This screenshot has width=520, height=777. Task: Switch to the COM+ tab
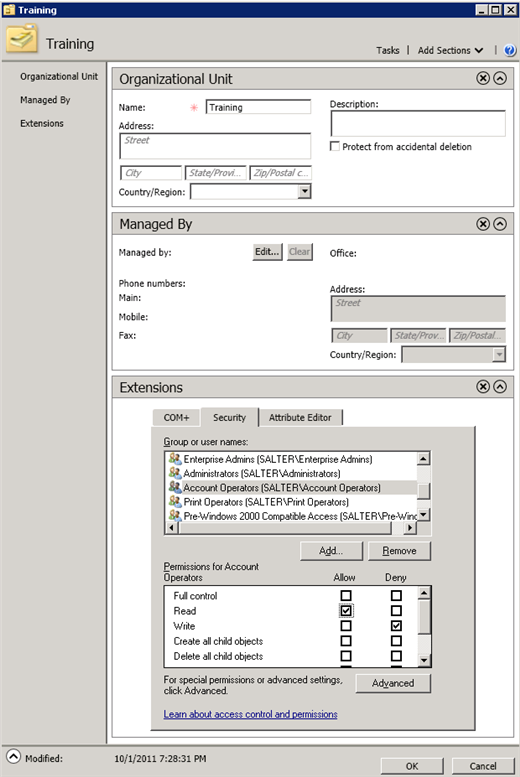coord(176,418)
